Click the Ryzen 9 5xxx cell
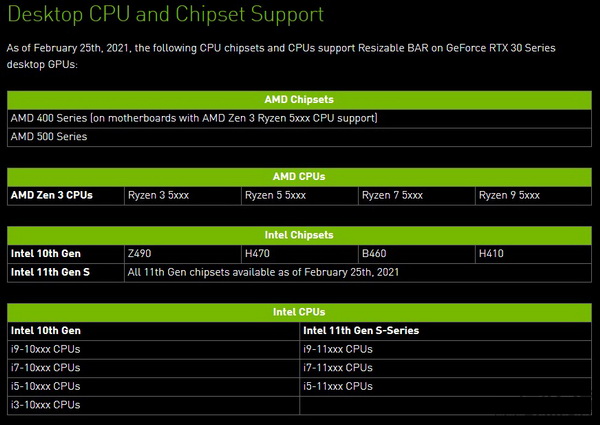Viewport: 600px width, 425px height. click(533, 195)
